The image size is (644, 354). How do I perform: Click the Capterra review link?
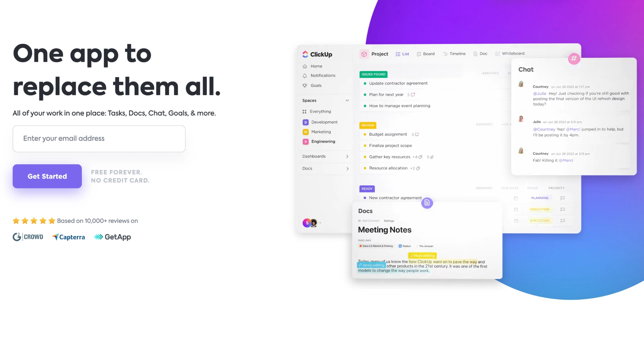(x=68, y=237)
